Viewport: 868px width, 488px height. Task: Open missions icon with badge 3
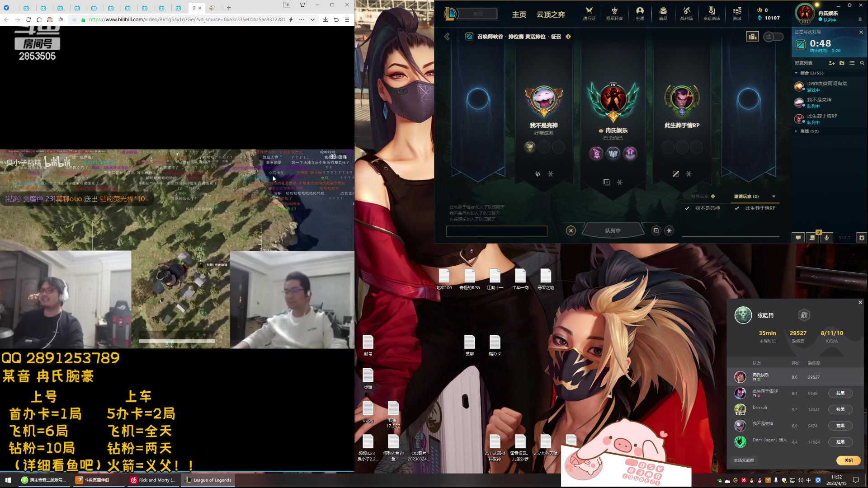pyautogui.click(x=812, y=237)
